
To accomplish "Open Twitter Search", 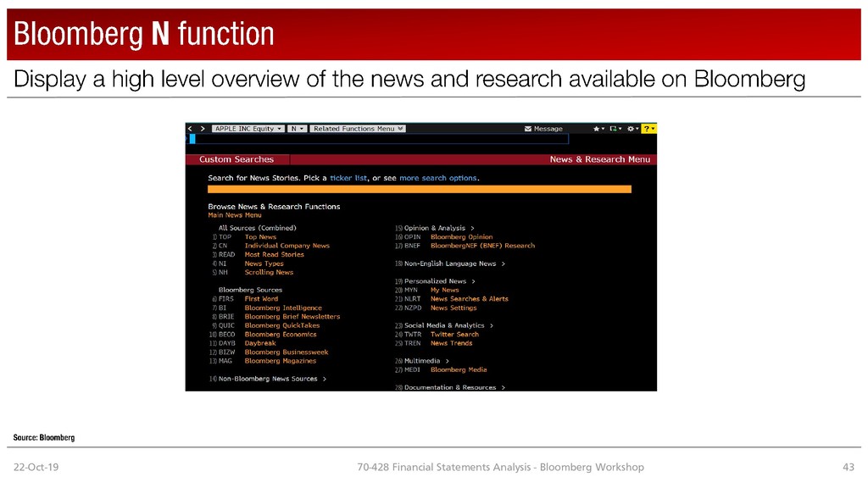I will pos(454,334).
